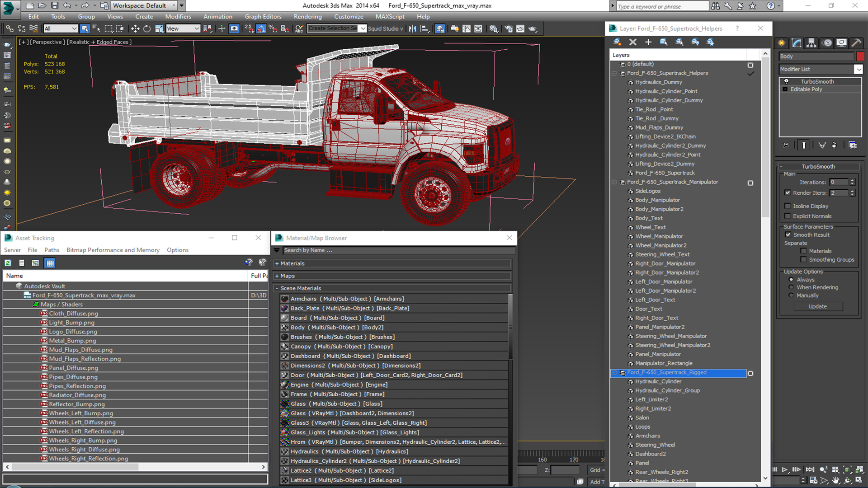Open Select by Name dialog icon

point(96,28)
